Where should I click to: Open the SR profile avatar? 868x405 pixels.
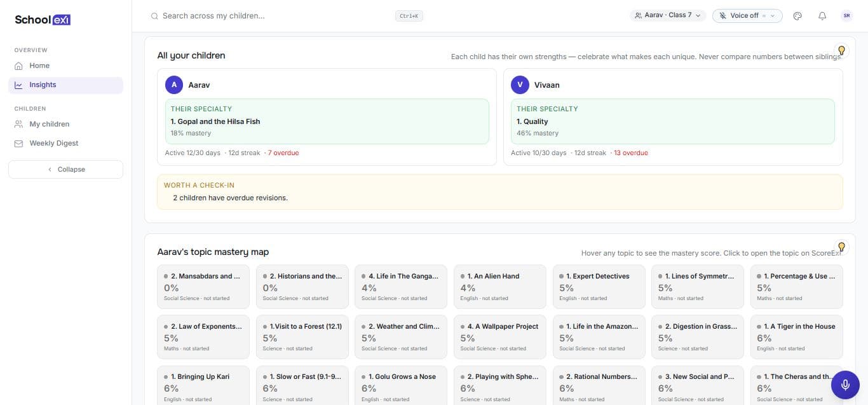pyautogui.click(x=846, y=16)
